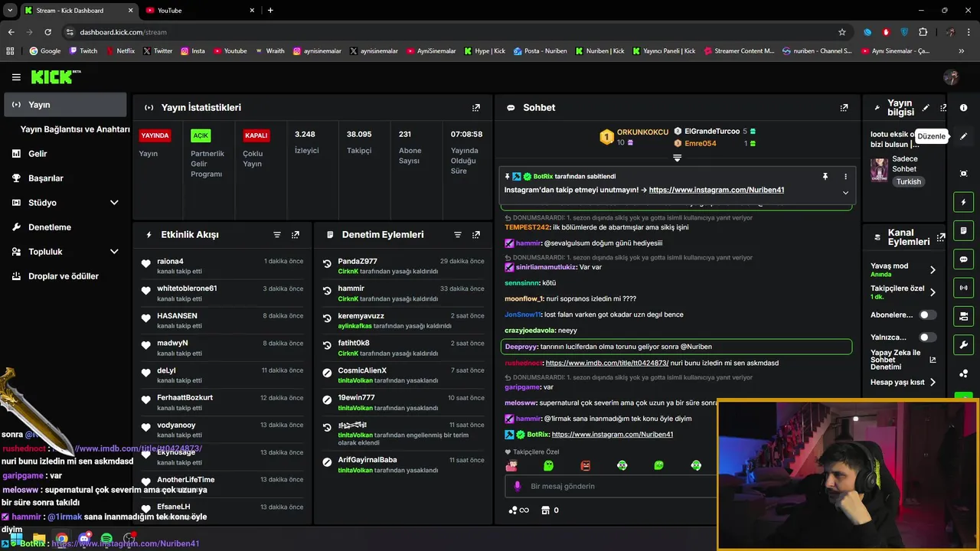
Task: Open the Streamer Content M... bookmark
Action: pyautogui.click(x=739, y=51)
